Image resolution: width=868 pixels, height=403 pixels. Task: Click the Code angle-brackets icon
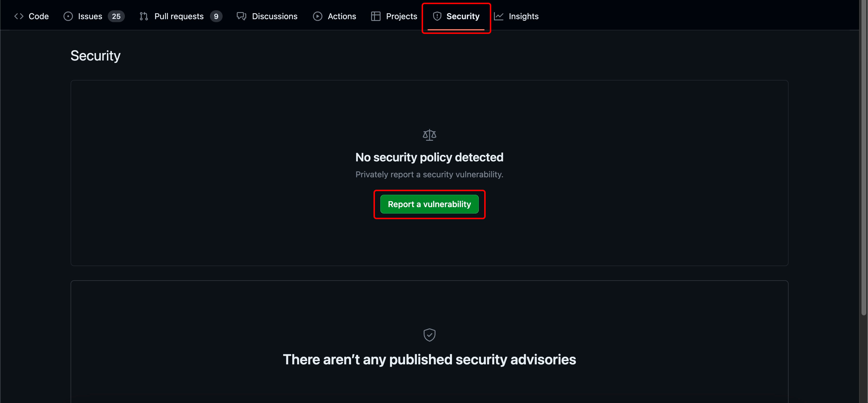click(x=19, y=16)
